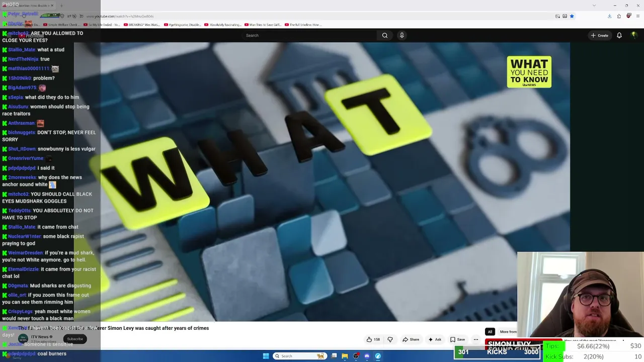Click the browser address bar URL
644x362 pixels.
coord(121,16)
